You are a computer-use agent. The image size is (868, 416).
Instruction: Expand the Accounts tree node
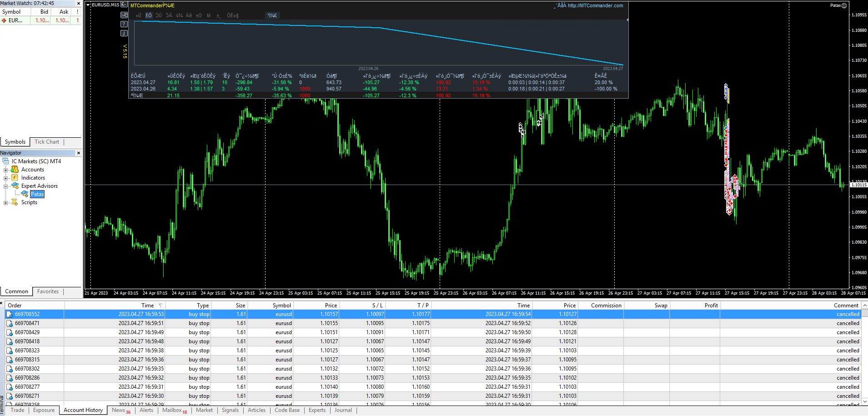[6, 170]
